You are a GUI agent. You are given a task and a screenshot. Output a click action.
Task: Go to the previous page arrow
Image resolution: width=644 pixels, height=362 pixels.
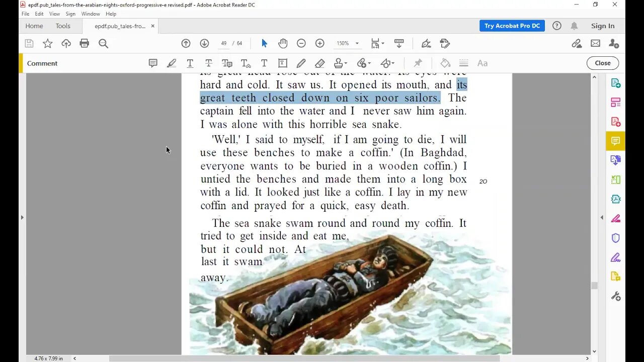click(x=186, y=43)
